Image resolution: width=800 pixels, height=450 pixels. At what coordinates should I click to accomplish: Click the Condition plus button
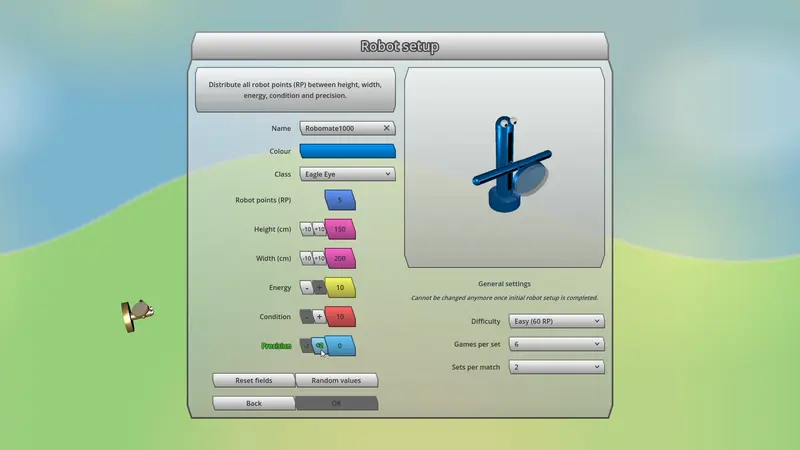[x=319, y=316]
